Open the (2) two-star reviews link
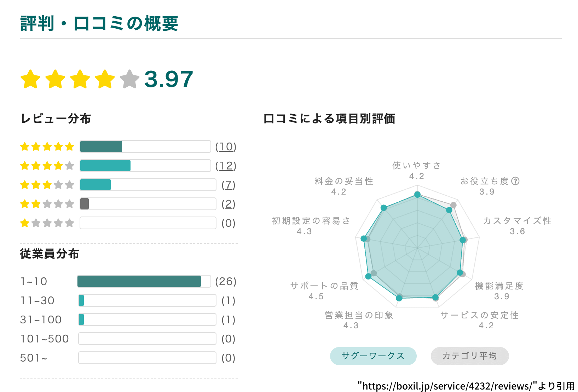This screenshot has width=578, height=392. click(228, 204)
